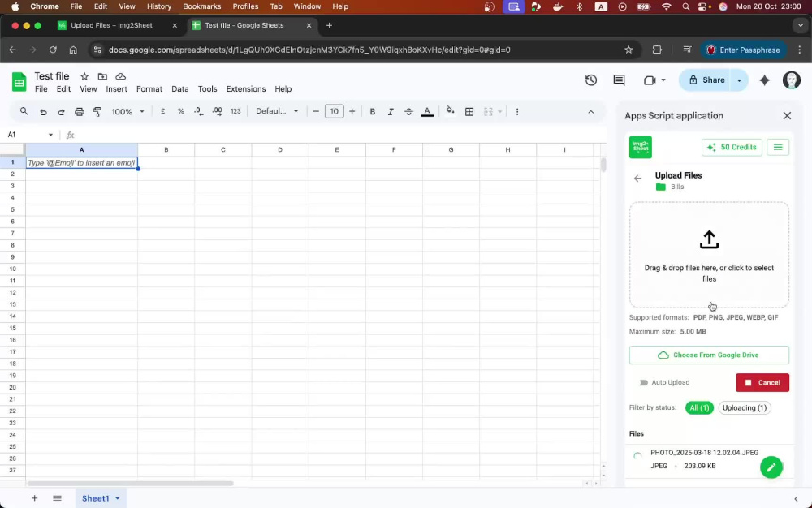The width and height of the screenshot is (812, 508).
Task: Open the Img2Sheet hamburger menu
Action: [778, 148]
